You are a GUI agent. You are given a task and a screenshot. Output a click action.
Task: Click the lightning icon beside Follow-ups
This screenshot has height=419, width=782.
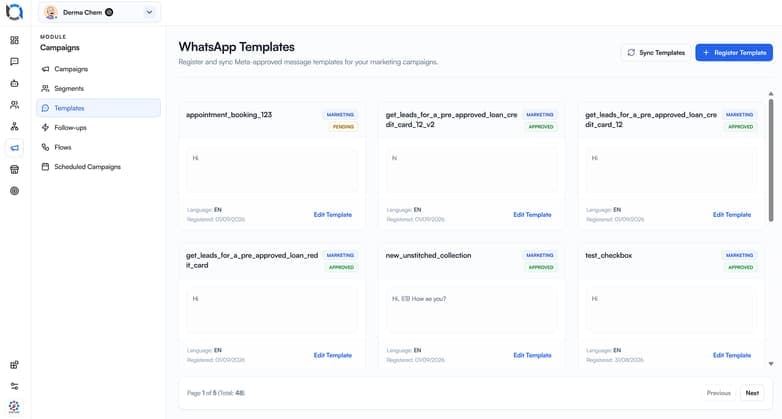pos(45,127)
